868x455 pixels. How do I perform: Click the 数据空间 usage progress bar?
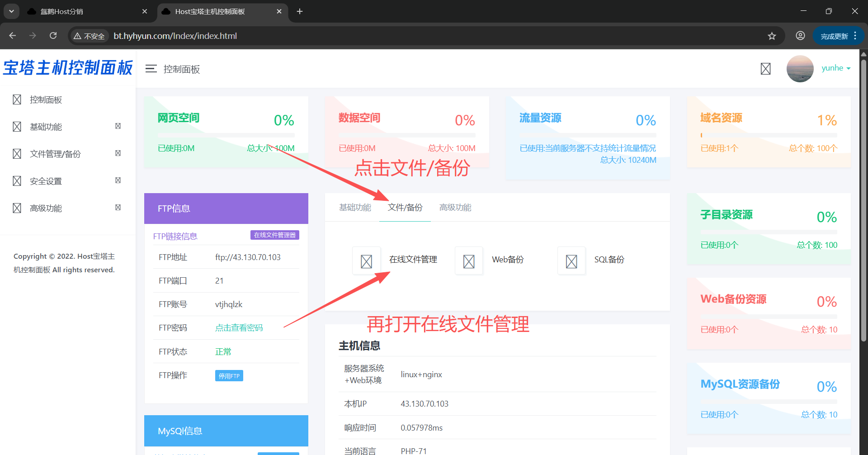pos(407,135)
